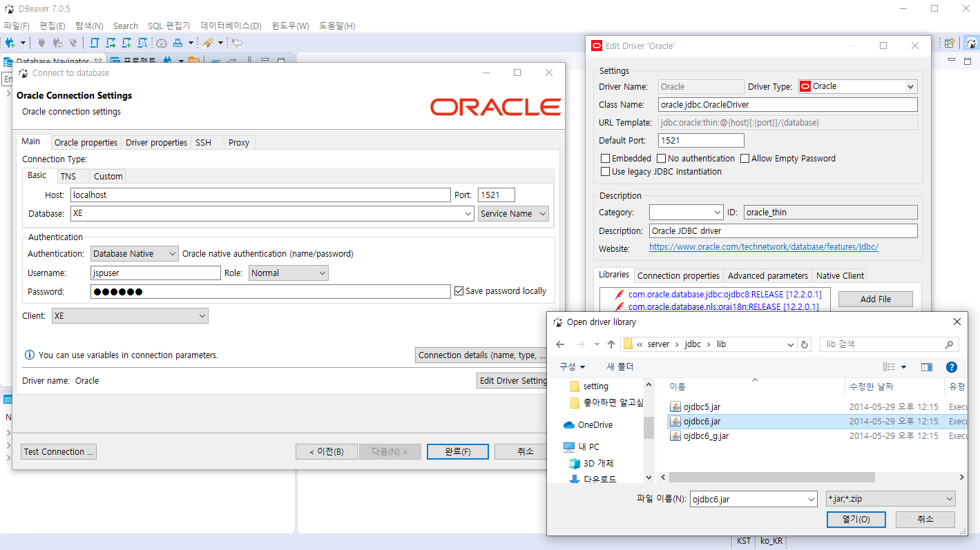Click the Class Name field
The image size is (980, 550).
click(x=788, y=105)
